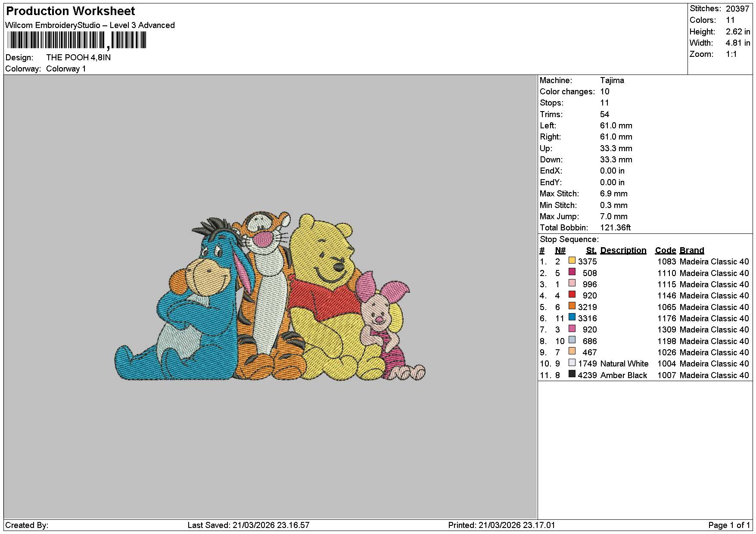This screenshot has width=756, height=534.
Task: Click stitch count "3316" in stop 6
Action: coord(588,319)
